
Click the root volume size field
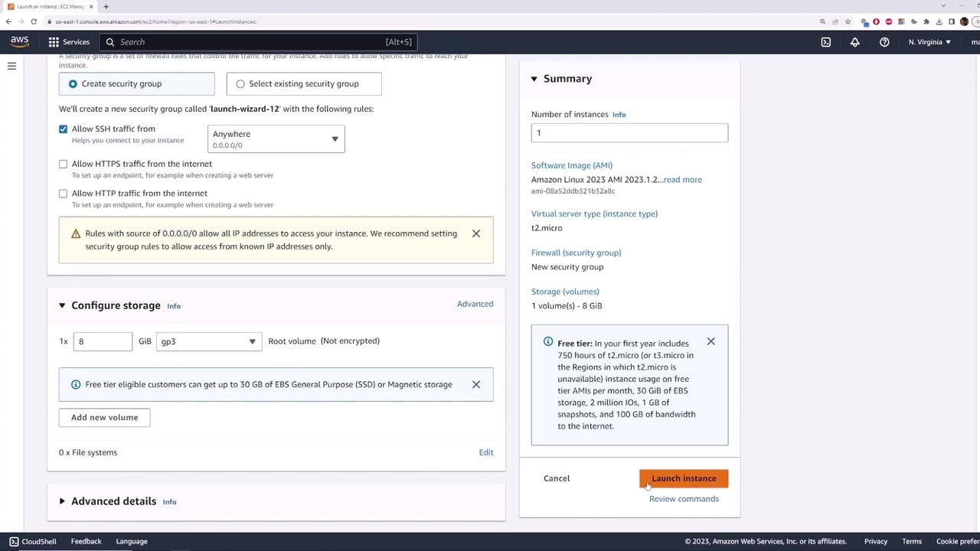click(x=103, y=341)
